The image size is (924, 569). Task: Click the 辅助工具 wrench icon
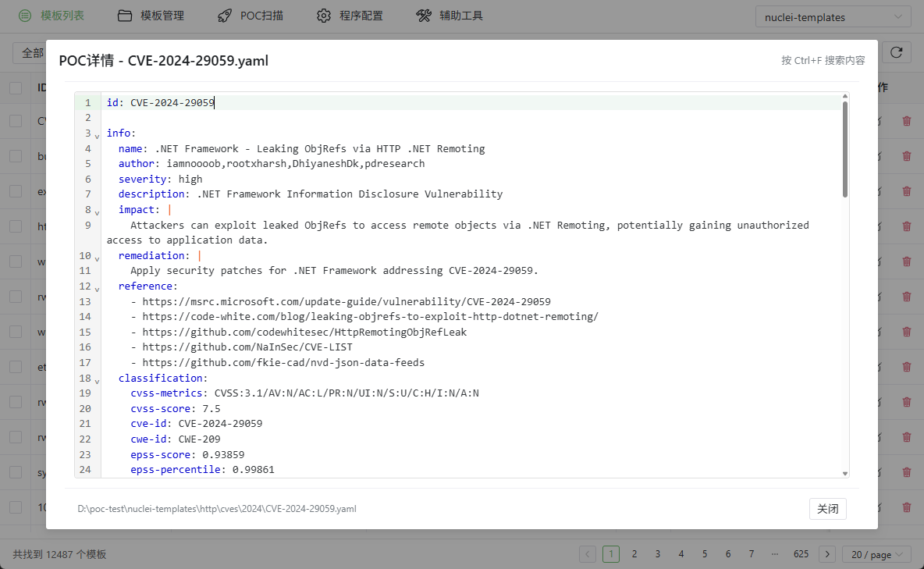[x=424, y=16]
